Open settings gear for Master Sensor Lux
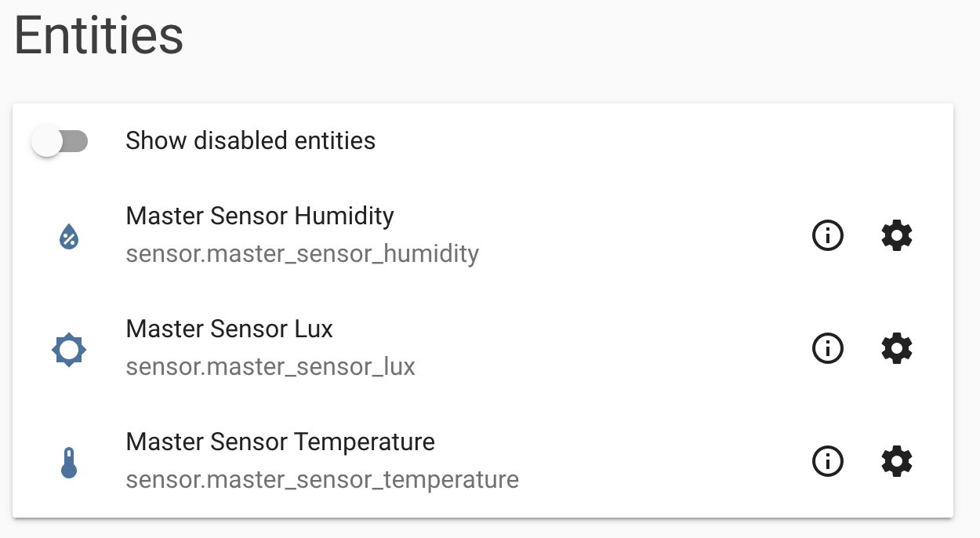Image resolution: width=980 pixels, height=538 pixels. [896, 348]
